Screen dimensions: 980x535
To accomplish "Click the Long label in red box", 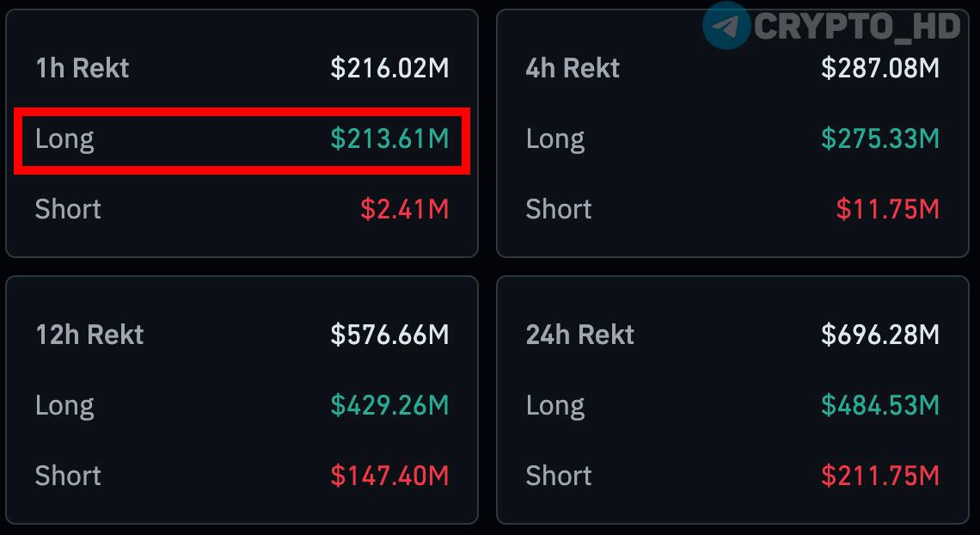I will 64,140.
